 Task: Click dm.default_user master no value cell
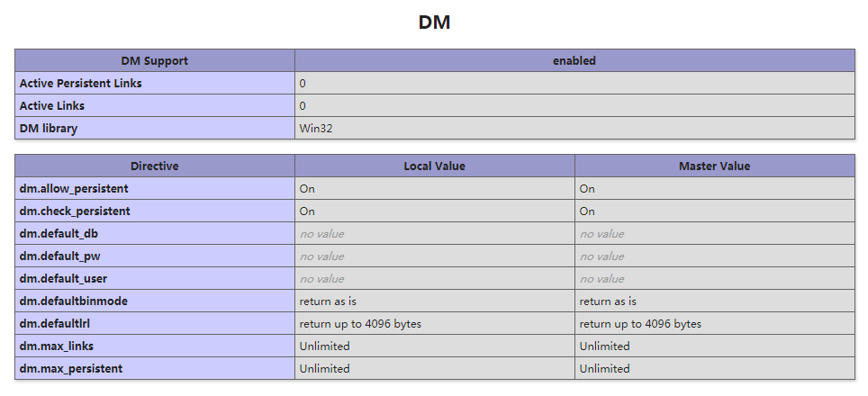(715, 279)
